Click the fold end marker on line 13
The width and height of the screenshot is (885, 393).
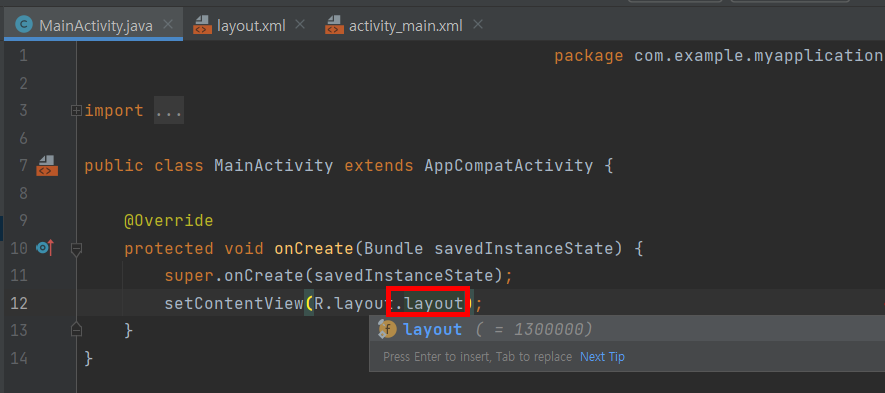76,329
